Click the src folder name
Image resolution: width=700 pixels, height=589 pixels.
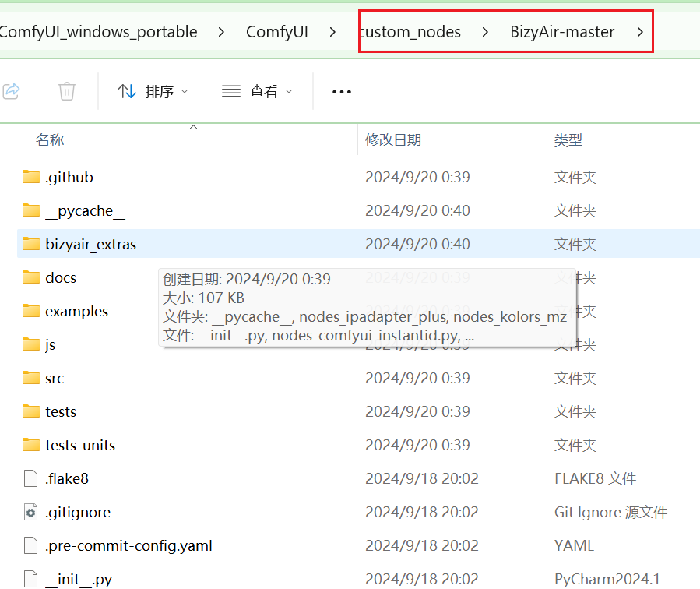click(x=55, y=378)
